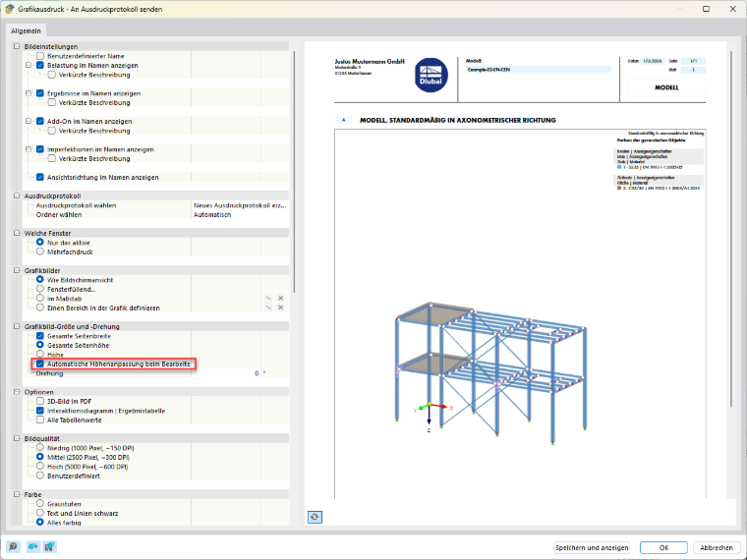Screen dimensions: 747x560
Task: Click the Dlubal logo in preview
Action: click(431, 76)
